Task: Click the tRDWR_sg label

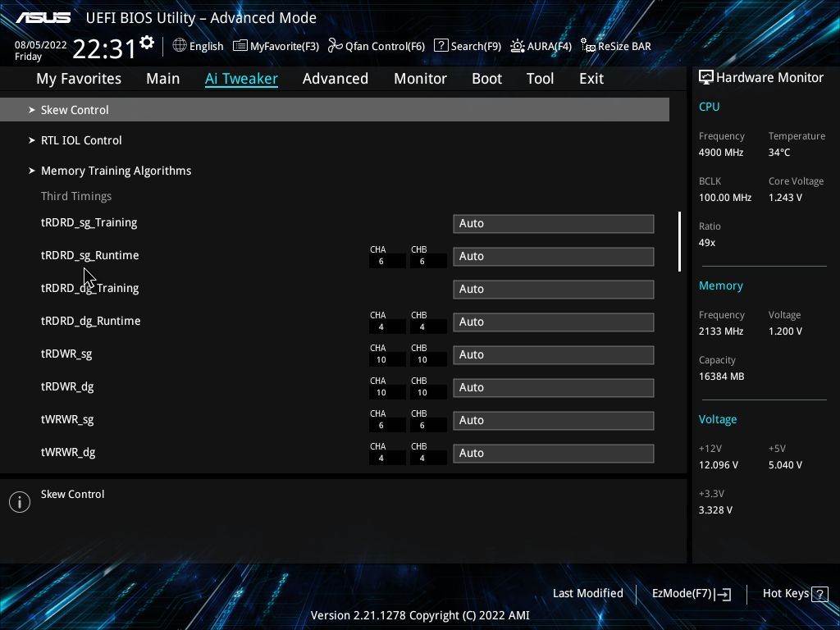Action: (66, 354)
